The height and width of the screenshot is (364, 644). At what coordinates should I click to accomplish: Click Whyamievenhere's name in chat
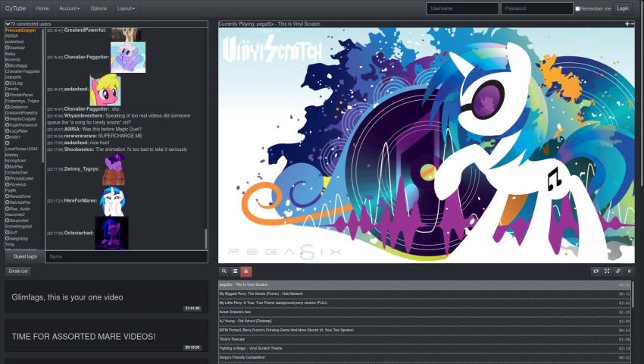coord(84,116)
